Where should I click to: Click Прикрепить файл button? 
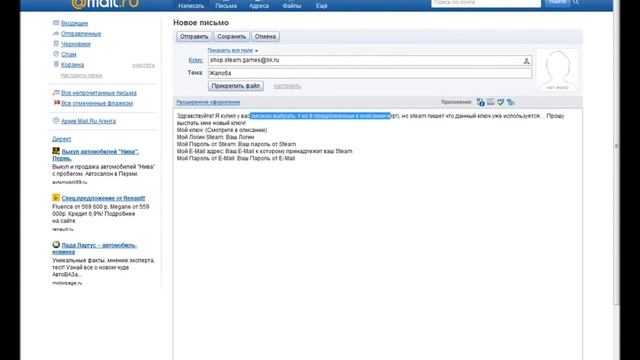tap(236, 86)
